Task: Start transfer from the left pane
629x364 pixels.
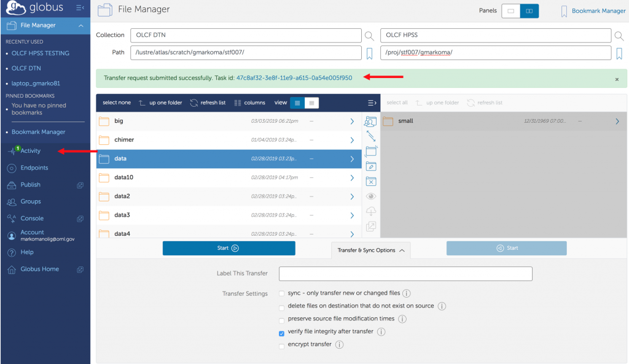Action: (229, 248)
